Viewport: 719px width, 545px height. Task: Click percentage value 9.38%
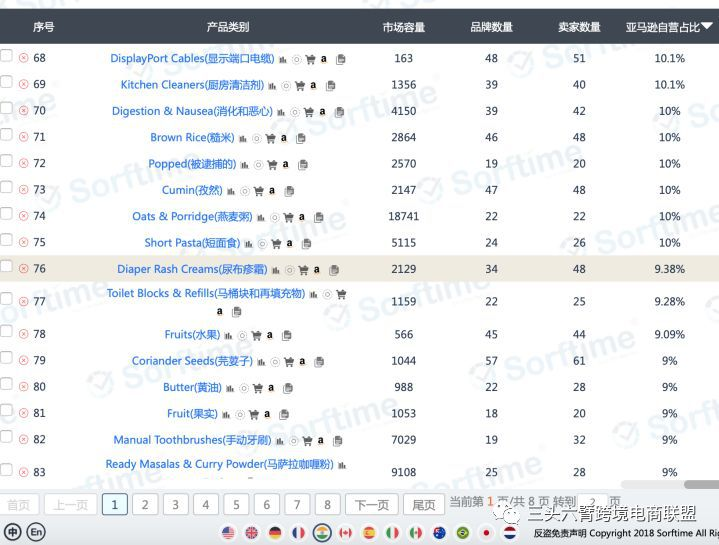[669, 269]
